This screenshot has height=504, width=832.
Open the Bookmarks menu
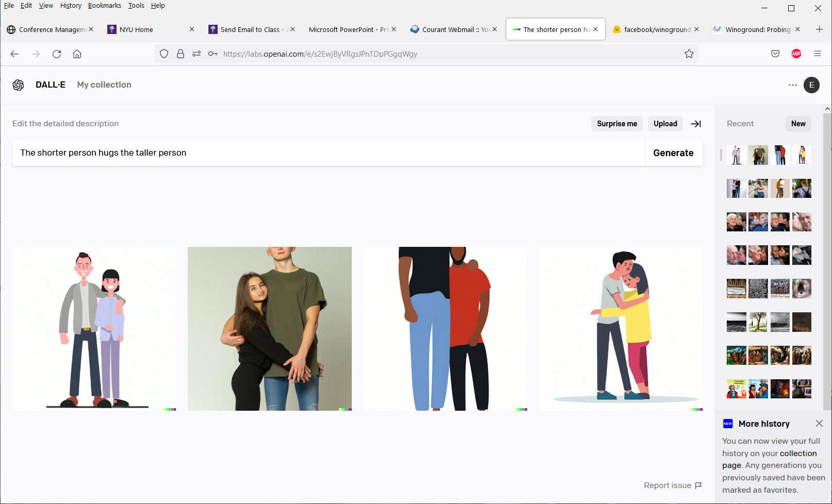(x=104, y=6)
